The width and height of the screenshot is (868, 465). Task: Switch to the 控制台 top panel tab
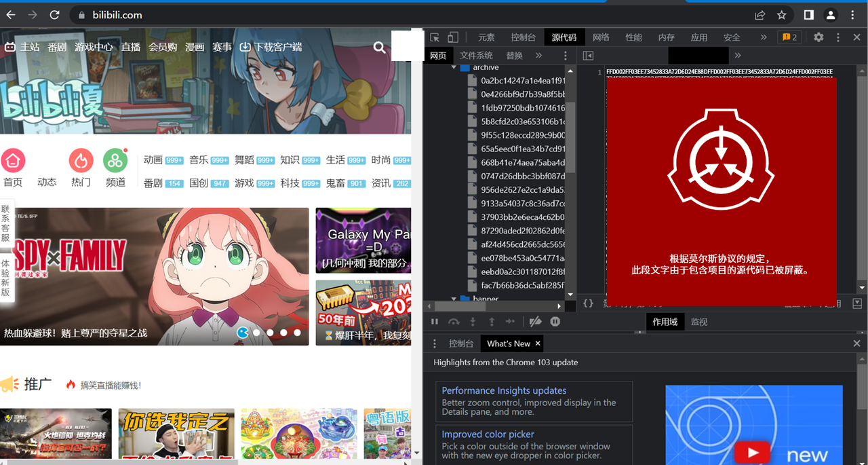[524, 37]
